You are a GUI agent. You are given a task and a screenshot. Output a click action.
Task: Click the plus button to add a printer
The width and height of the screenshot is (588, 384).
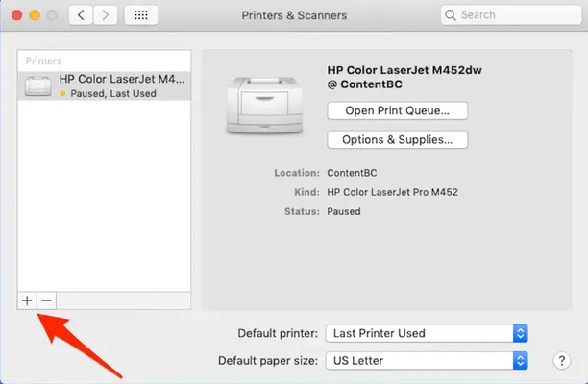(x=27, y=300)
